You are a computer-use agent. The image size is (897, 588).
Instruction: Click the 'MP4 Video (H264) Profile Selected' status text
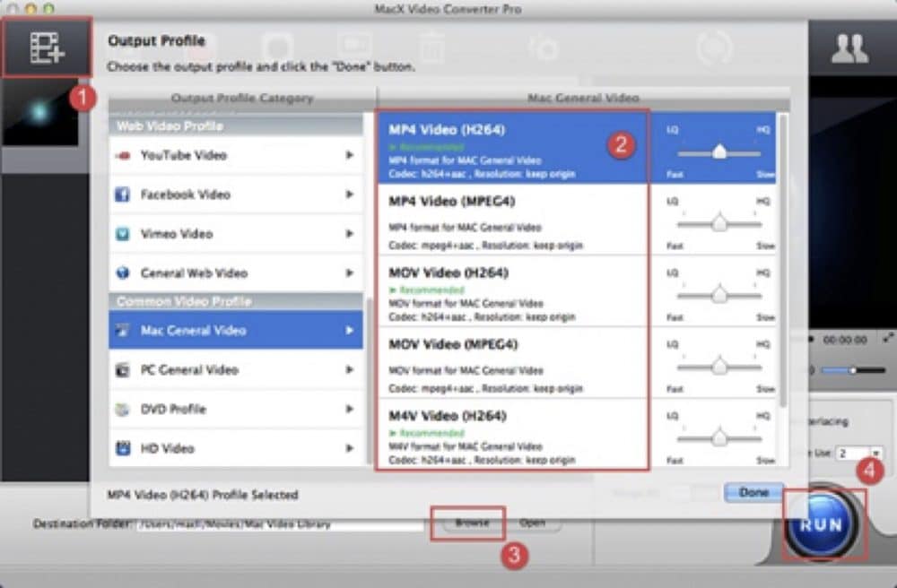203,495
